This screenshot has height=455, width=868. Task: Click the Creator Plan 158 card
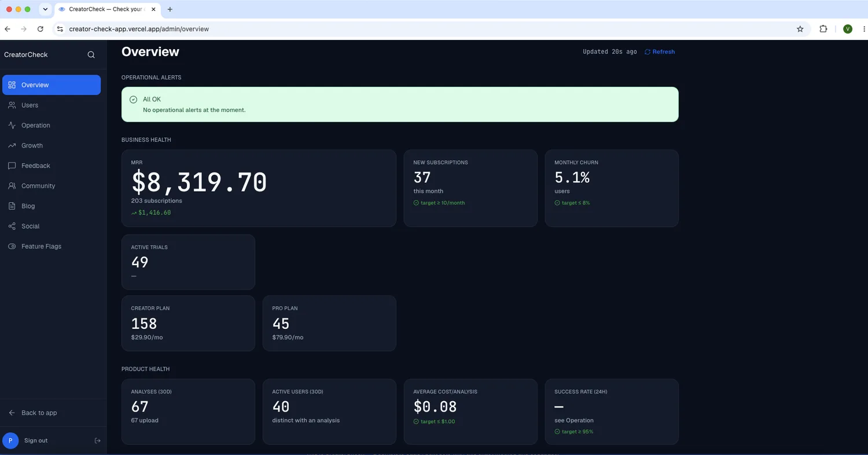pyautogui.click(x=188, y=323)
